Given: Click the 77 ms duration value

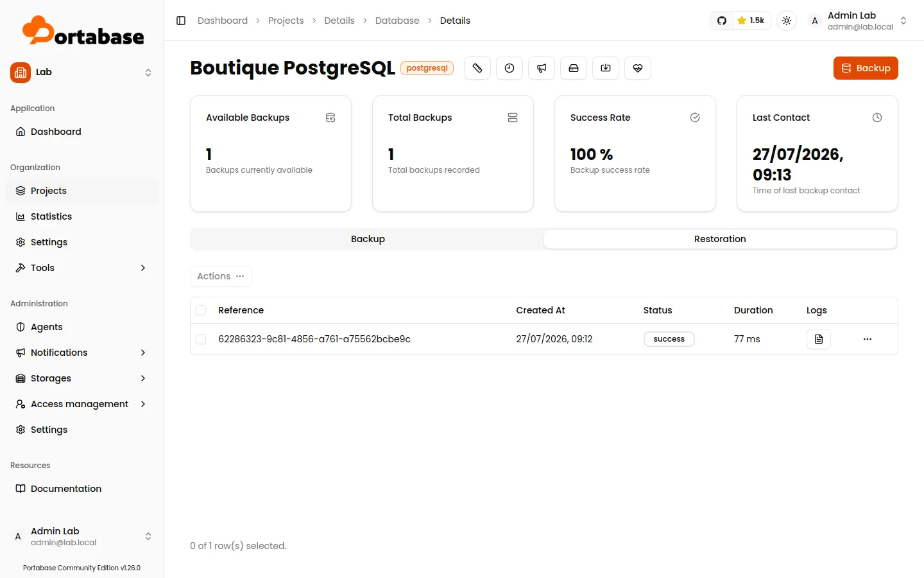Looking at the screenshot, I should 747,339.
